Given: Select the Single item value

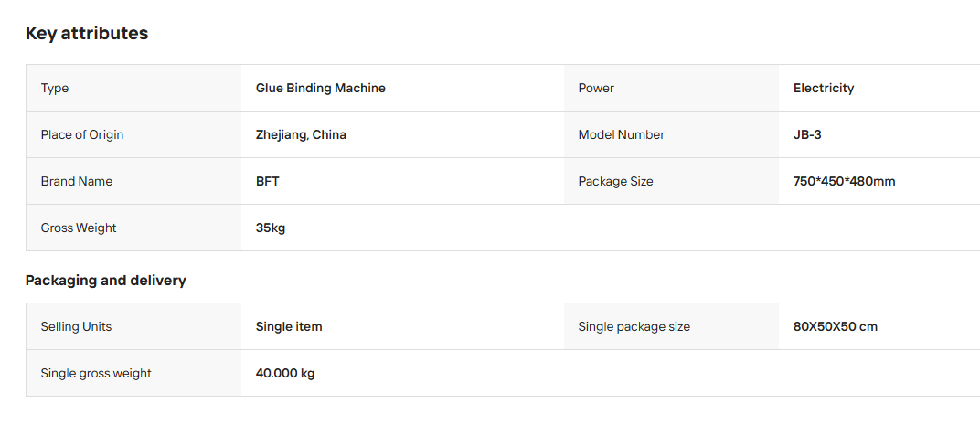Looking at the screenshot, I should tap(289, 326).
